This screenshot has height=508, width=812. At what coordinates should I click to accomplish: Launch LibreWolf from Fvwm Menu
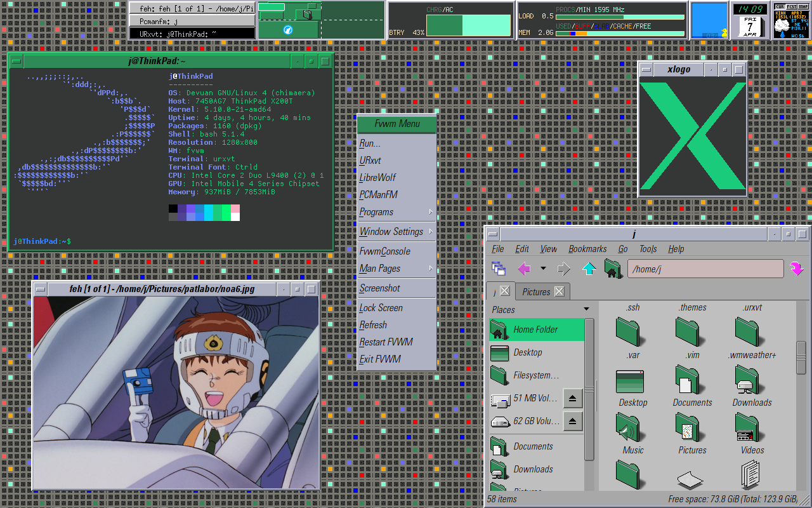[397, 178]
